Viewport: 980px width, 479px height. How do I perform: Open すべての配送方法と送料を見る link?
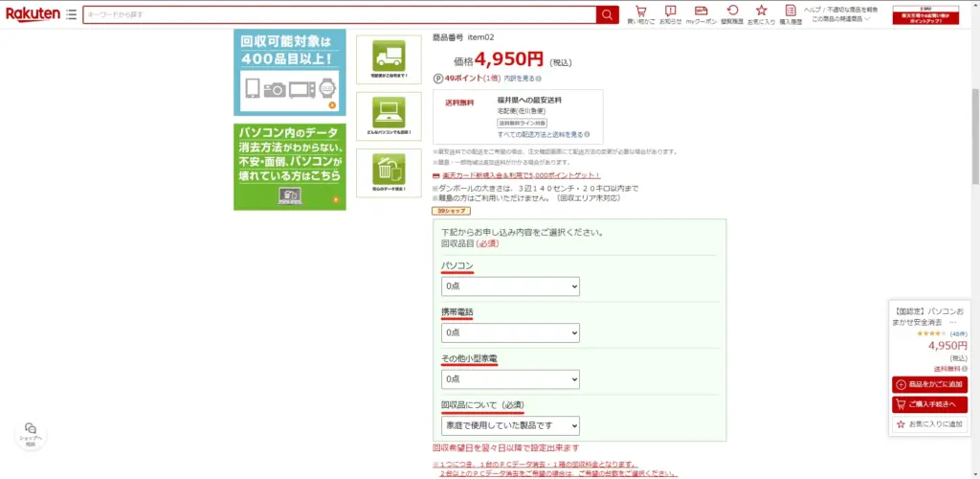pyautogui.click(x=542, y=135)
